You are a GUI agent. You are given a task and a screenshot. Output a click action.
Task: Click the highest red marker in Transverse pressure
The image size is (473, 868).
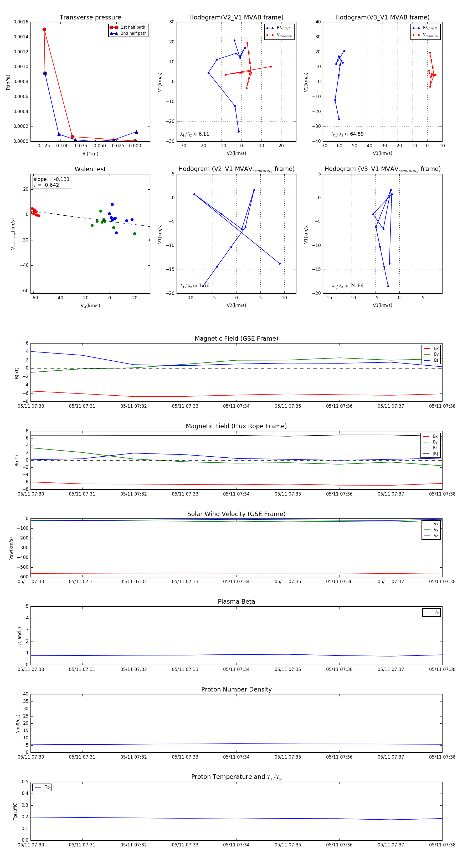click(x=44, y=29)
